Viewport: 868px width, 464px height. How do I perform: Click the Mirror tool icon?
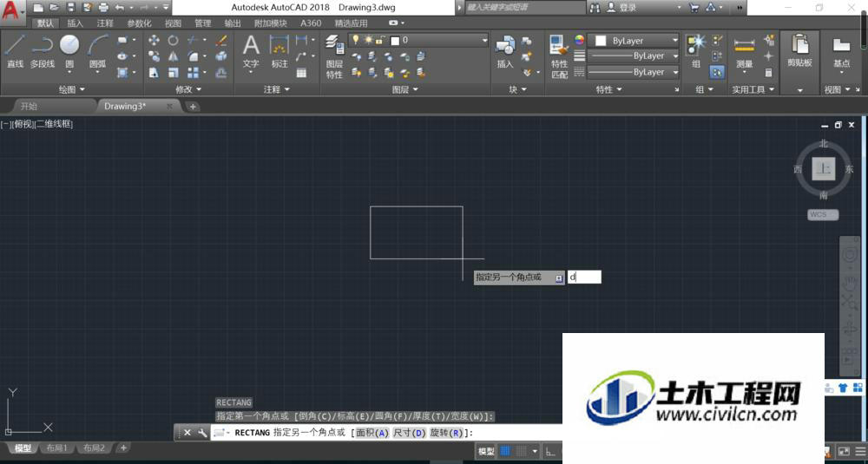click(x=174, y=56)
